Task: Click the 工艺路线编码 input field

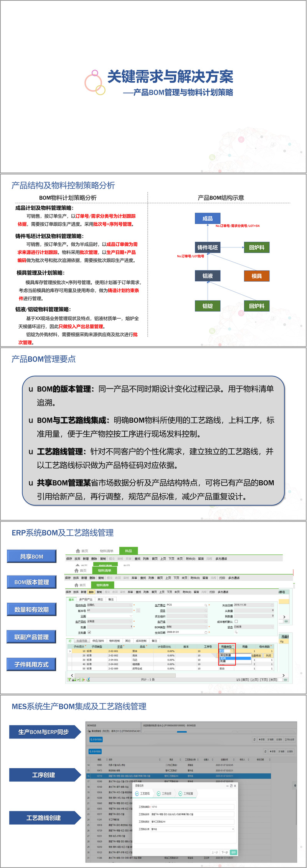Action: [x=192, y=807]
